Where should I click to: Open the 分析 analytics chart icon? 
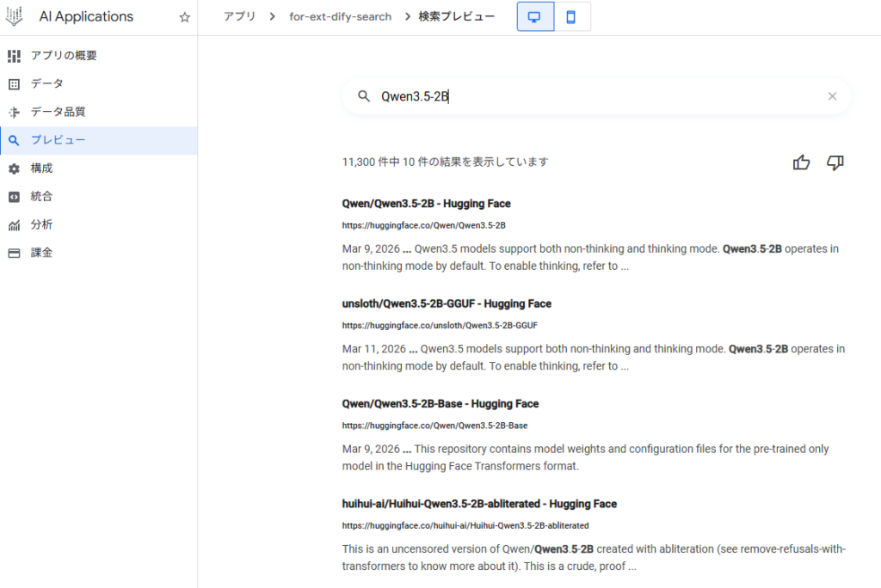(14, 225)
